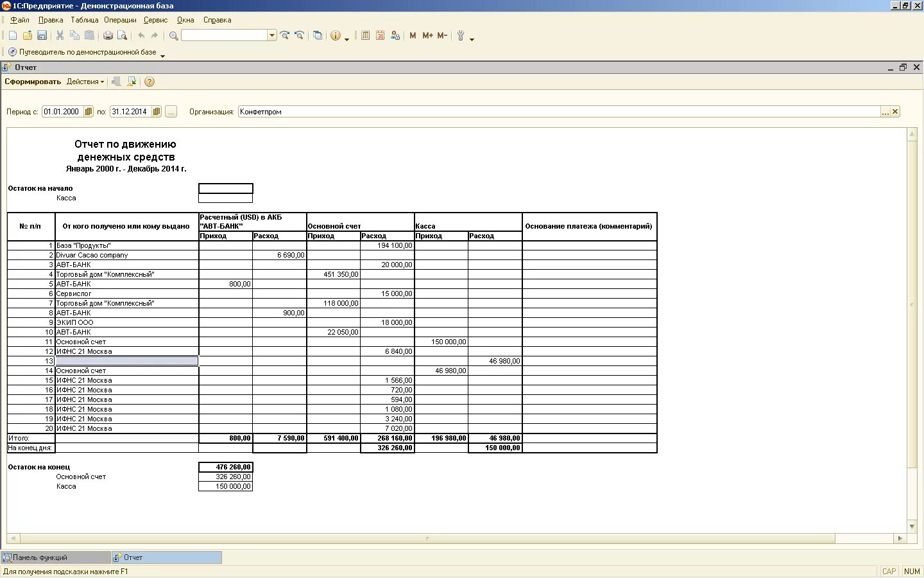Click the organization selection ellipsis button

coord(886,112)
